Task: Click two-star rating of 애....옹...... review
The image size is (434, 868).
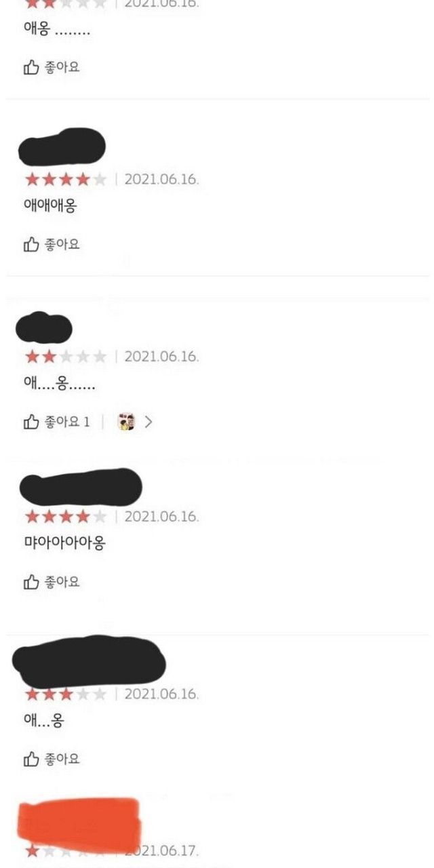Action: tap(66, 357)
